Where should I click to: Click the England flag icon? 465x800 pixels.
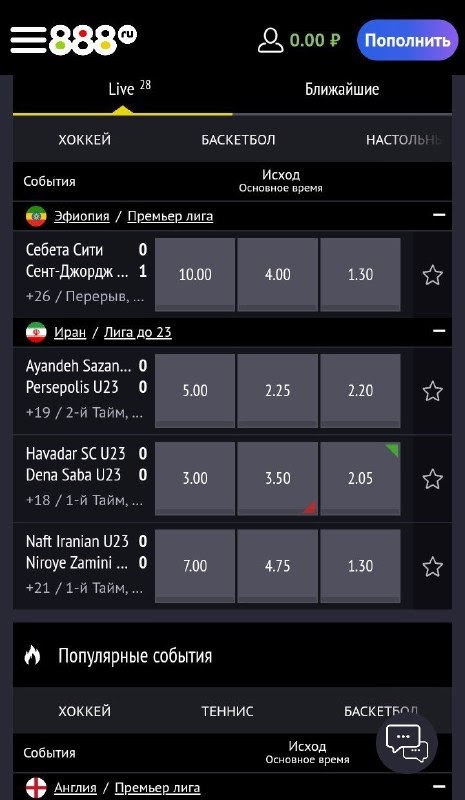tap(36, 788)
